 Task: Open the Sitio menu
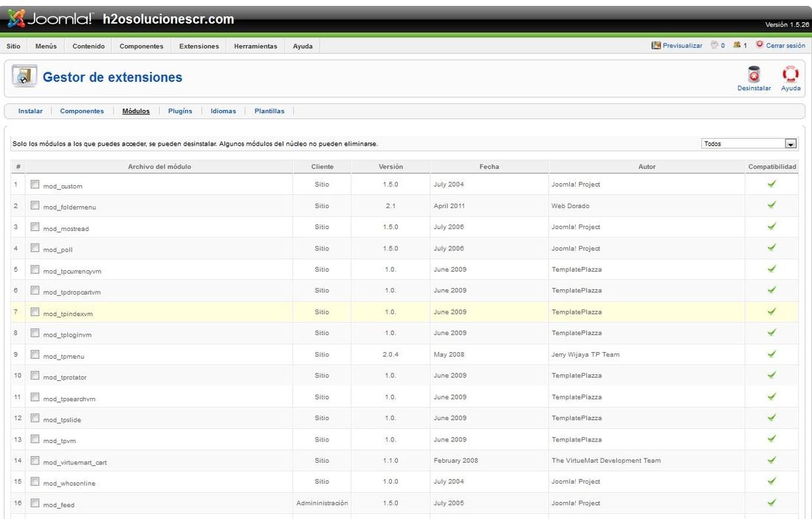pos(13,46)
